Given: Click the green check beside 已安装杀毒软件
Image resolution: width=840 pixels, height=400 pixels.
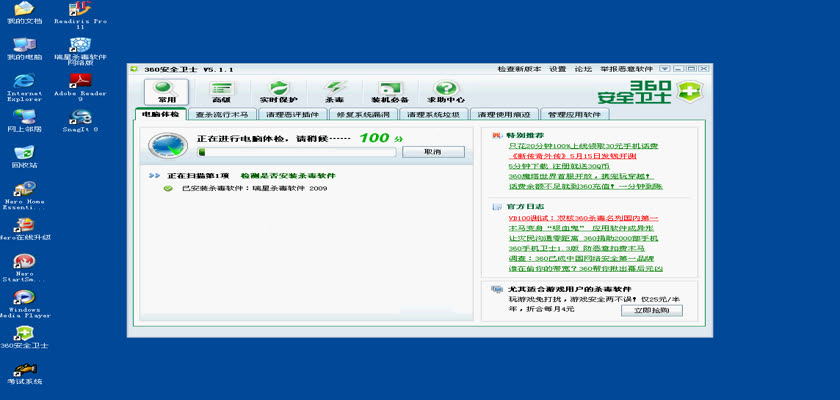Looking at the screenshot, I should [168, 188].
